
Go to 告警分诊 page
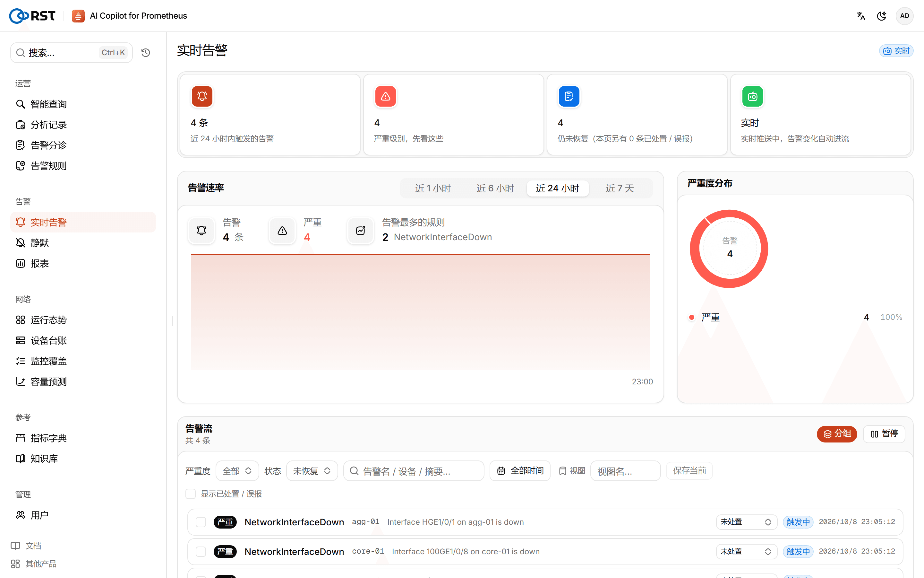coord(83,145)
